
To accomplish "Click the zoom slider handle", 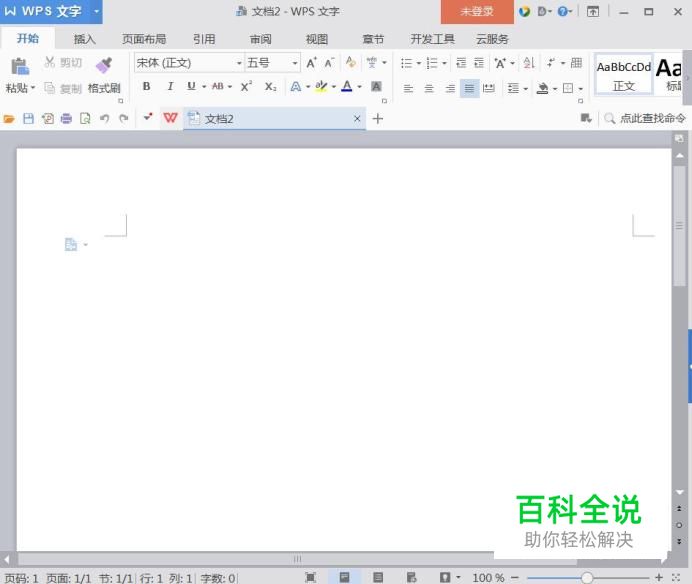I will tap(587, 577).
